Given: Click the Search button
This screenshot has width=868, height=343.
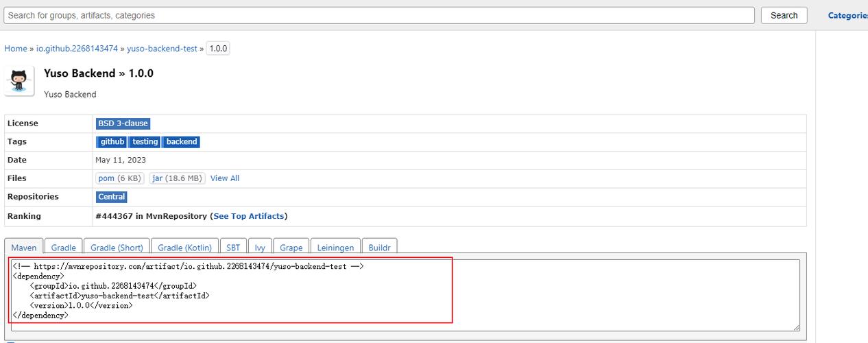Looking at the screenshot, I should click(784, 15).
